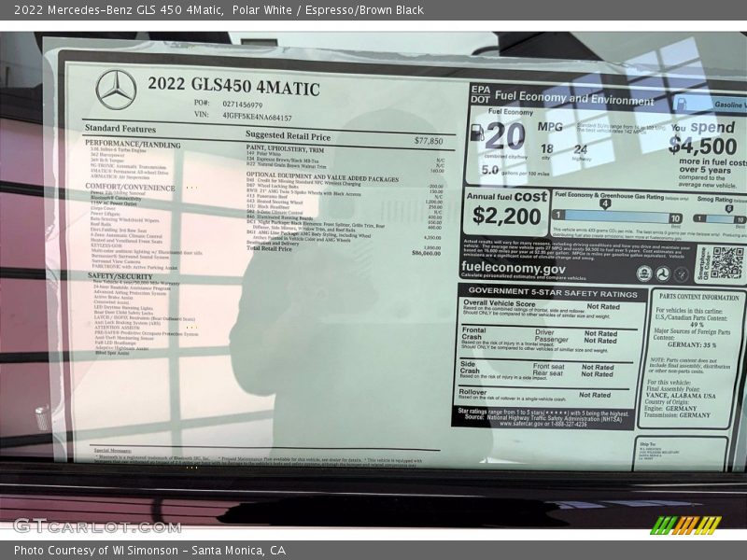
Task: Click the VANCE, ALABAMA USA assembly point
Action: pos(681,395)
